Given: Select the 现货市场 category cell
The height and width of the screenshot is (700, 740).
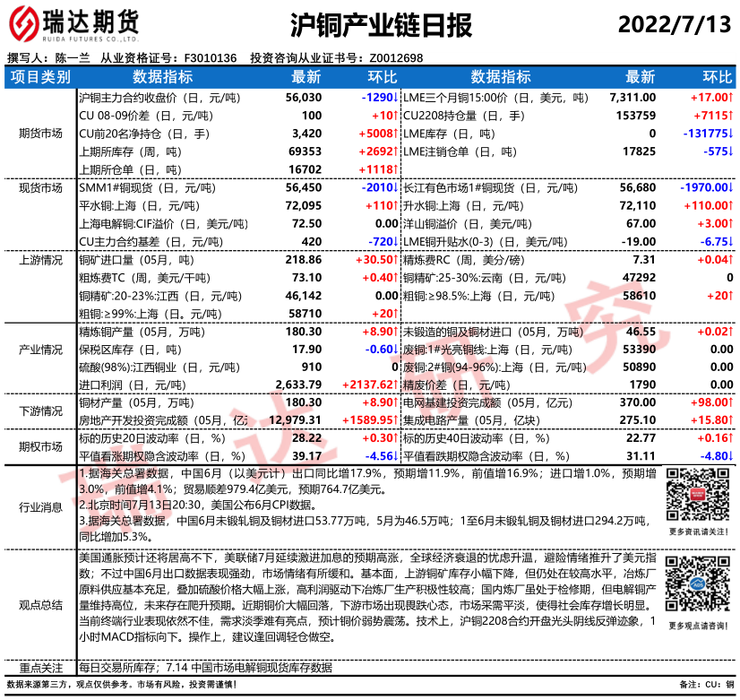Looking at the screenshot, I should (x=40, y=188).
